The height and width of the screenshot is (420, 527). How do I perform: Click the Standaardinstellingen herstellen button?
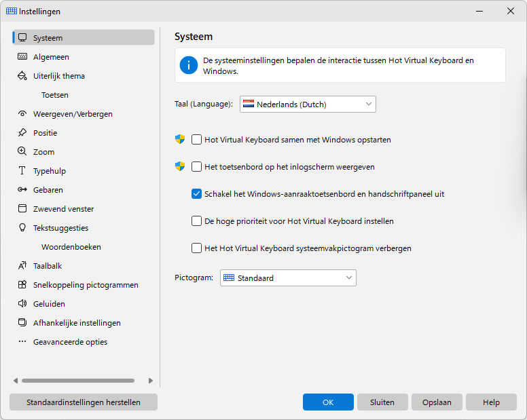84,402
